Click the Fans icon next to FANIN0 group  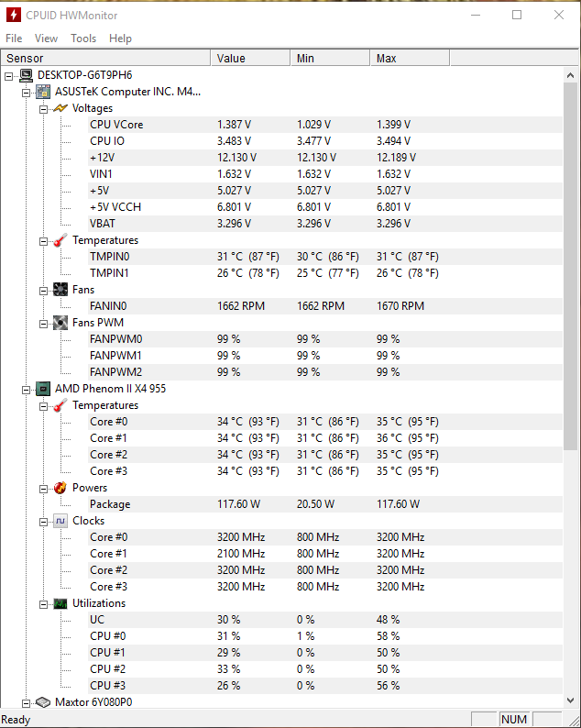(x=60, y=290)
